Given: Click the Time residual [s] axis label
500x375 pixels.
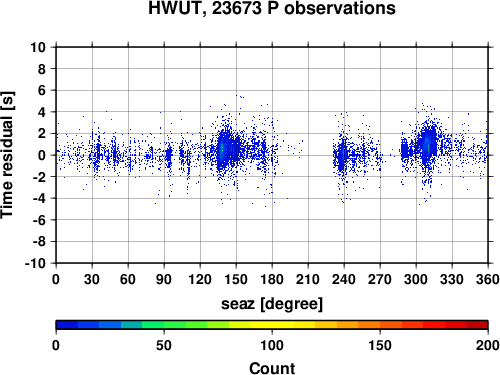Looking at the screenshot, I should [7, 155].
